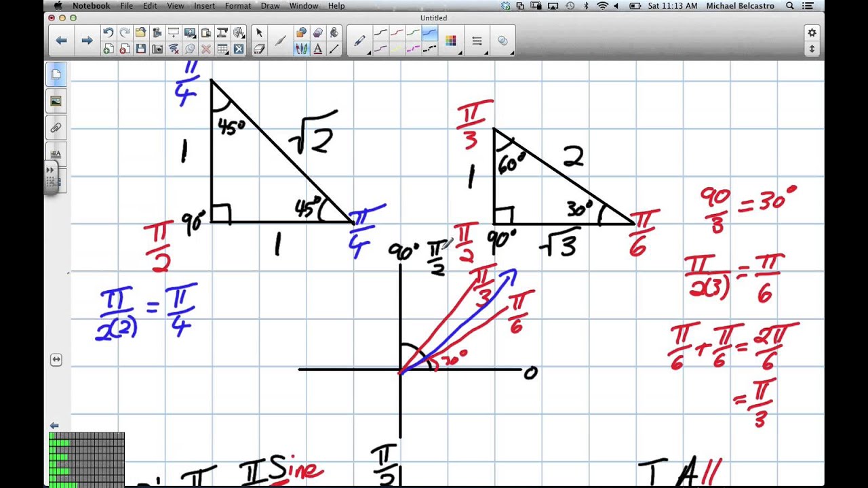Open the line style properties
The height and width of the screenshot is (488, 868).
(477, 41)
